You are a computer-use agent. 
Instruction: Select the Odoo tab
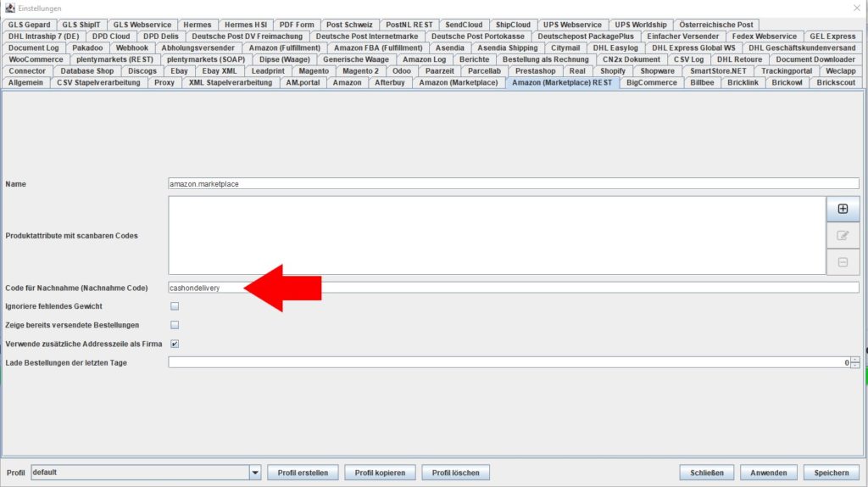click(x=402, y=71)
